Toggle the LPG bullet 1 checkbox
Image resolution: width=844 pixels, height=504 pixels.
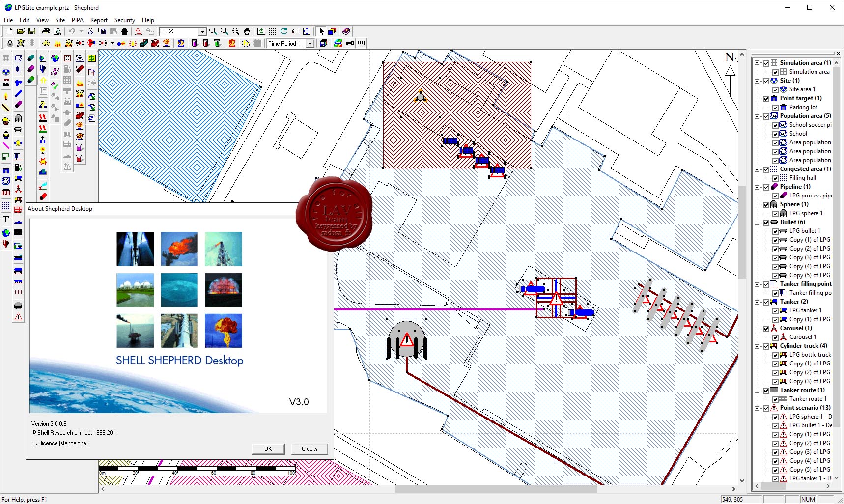pos(775,231)
